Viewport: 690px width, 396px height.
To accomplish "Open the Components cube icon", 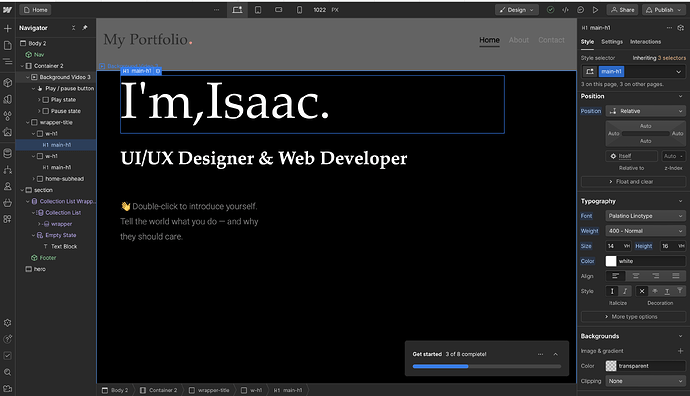I will point(7,83).
